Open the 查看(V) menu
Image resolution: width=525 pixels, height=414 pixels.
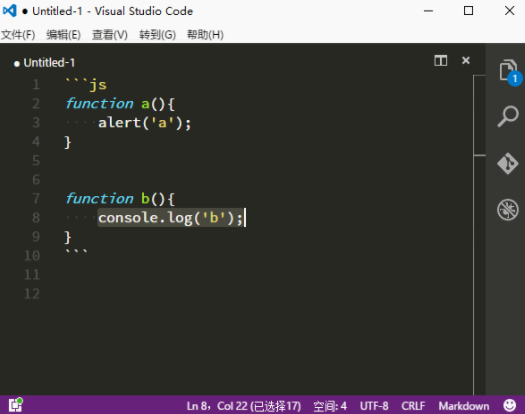click(110, 34)
